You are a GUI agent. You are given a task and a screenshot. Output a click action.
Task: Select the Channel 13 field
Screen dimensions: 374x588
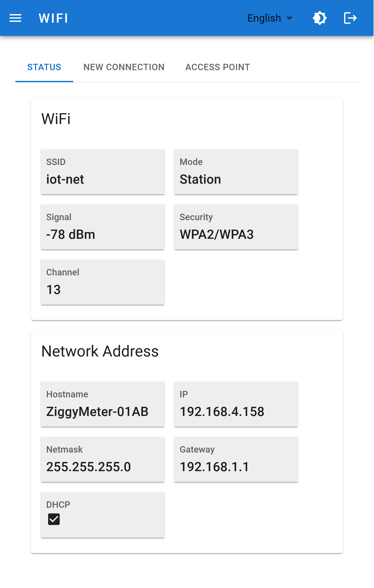[x=102, y=282]
